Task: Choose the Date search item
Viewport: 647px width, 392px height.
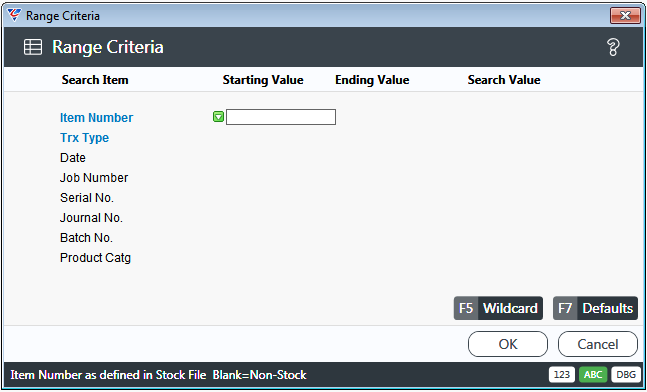Action: [x=73, y=158]
